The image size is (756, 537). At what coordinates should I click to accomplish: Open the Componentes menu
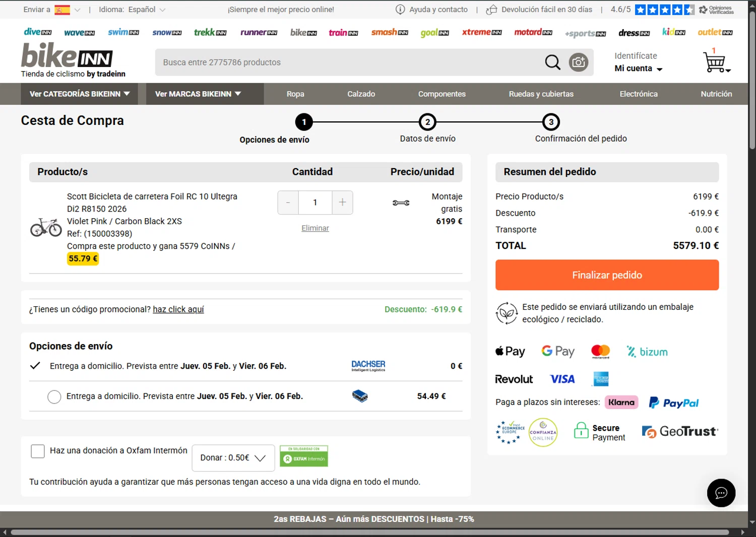(x=442, y=94)
